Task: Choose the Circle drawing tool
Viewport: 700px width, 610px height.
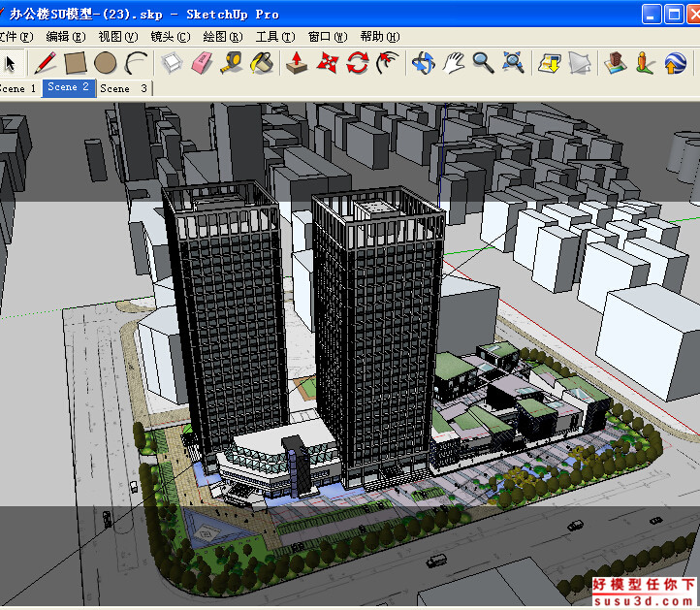Action: 106,63
